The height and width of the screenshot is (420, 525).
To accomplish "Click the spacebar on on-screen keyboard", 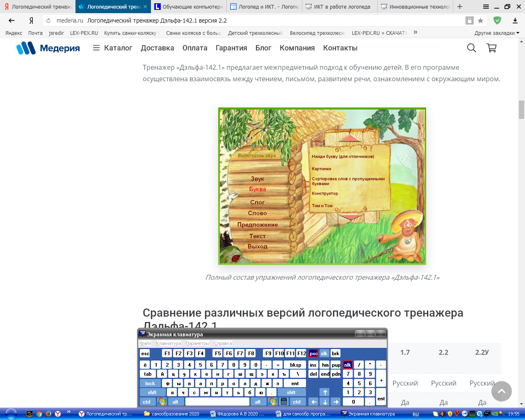I will point(217,402).
